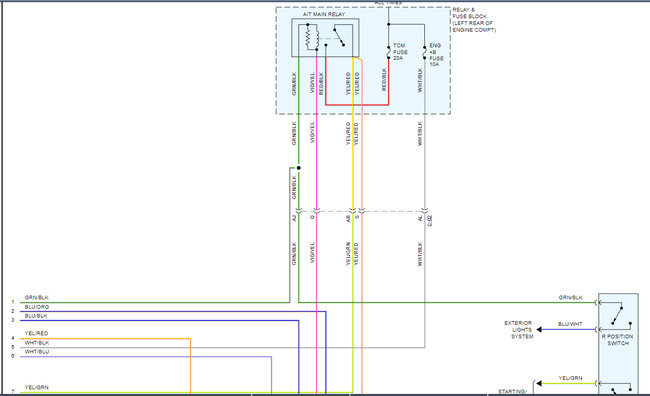Click the BLU/BLK wire label at pin 3

click(36, 316)
